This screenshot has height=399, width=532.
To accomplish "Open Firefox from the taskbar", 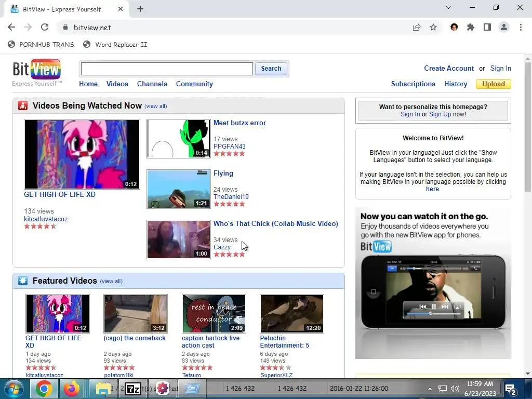I will click(72, 389).
